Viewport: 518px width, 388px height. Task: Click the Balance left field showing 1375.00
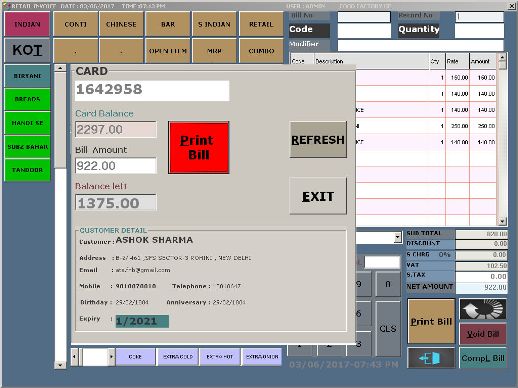[116, 203]
